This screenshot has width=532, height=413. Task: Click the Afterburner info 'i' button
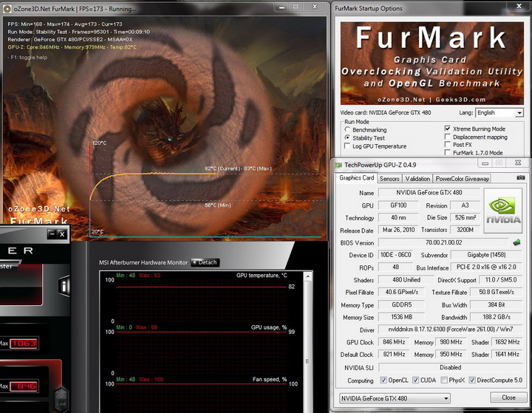pyautogui.click(x=64, y=286)
